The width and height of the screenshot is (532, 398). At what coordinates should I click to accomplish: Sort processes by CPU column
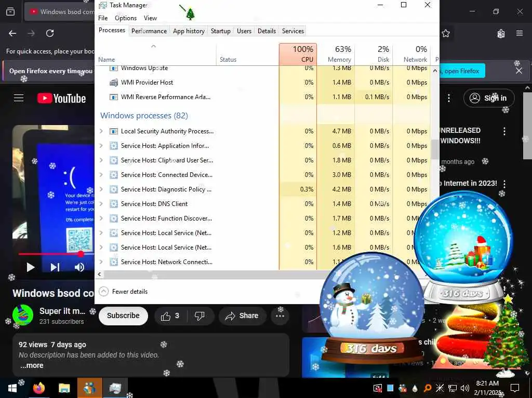(x=298, y=54)
